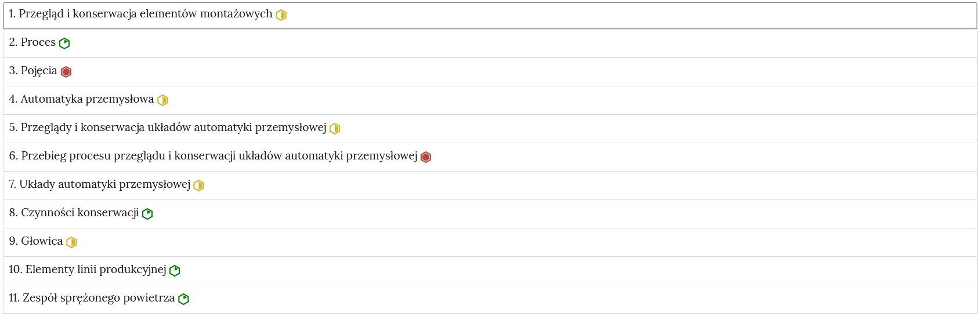Open the 'Czynności konserwacji' entry
Image resolution: width=980 pixels, height=316 pixels.
pos(79,213)
